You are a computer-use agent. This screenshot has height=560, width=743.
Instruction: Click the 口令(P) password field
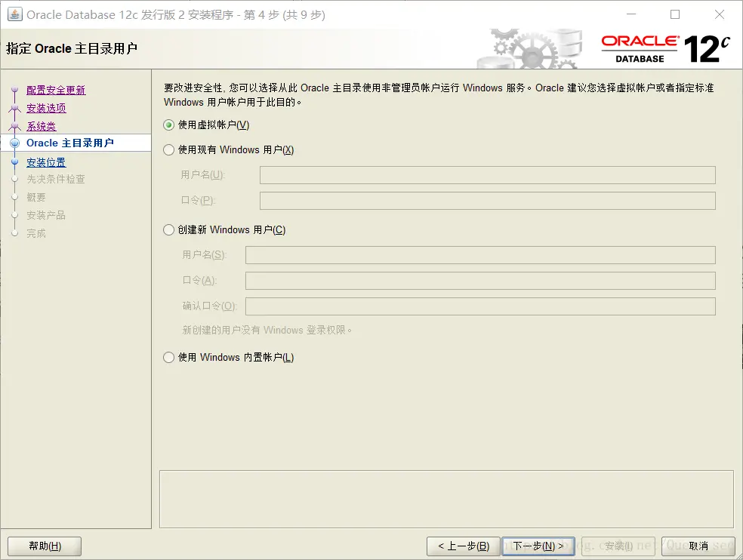click(488, 201)
